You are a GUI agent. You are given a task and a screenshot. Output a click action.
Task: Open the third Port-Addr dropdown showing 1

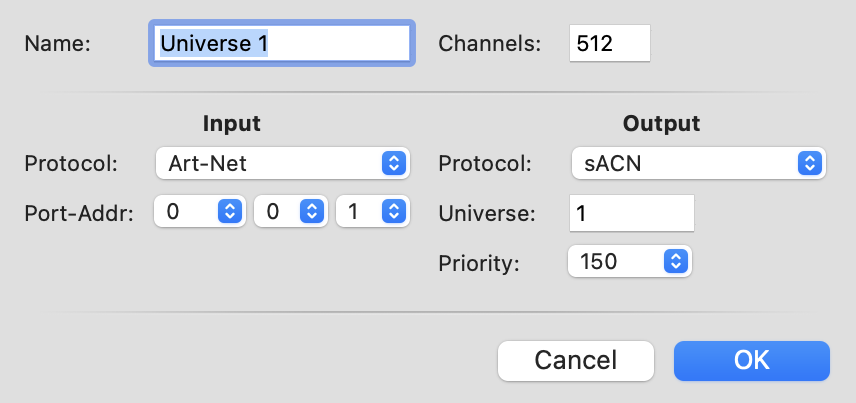coord(373,211)
